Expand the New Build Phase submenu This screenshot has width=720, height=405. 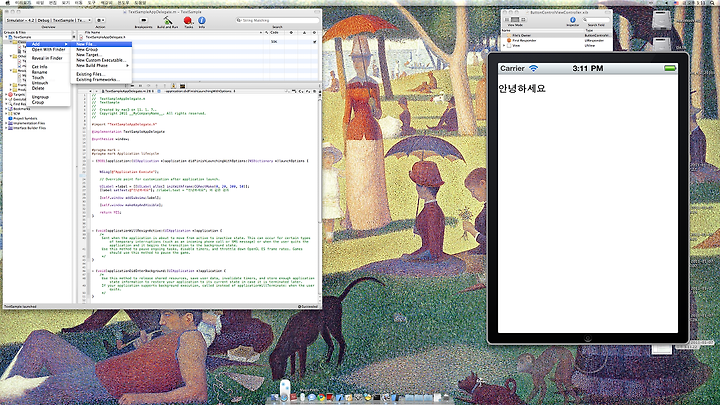point(101,66)
